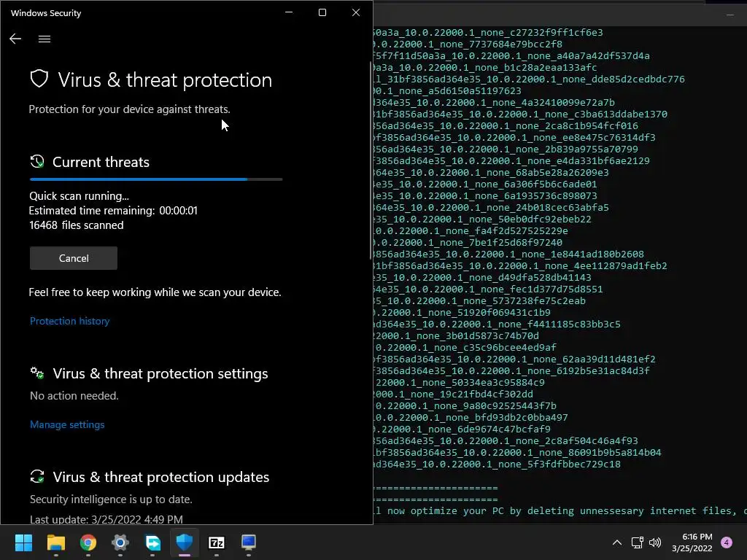Open the notification badge showing 4
The image size is (747, 560).
point(727,542)
